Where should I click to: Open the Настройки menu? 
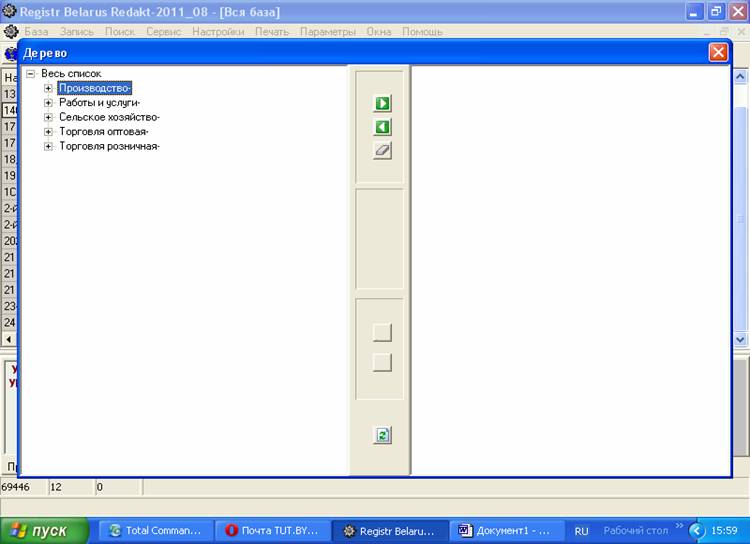pos(218,32)
